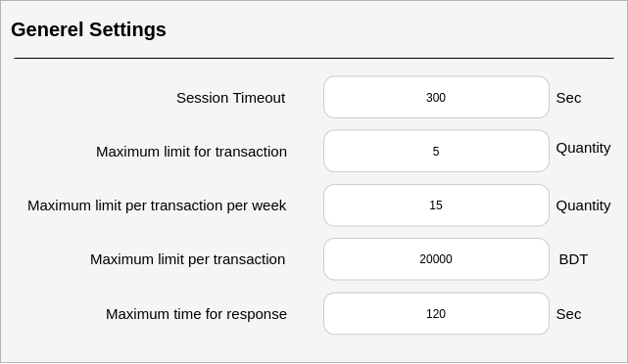Click the BDT currency unit label

pos(573,259)
